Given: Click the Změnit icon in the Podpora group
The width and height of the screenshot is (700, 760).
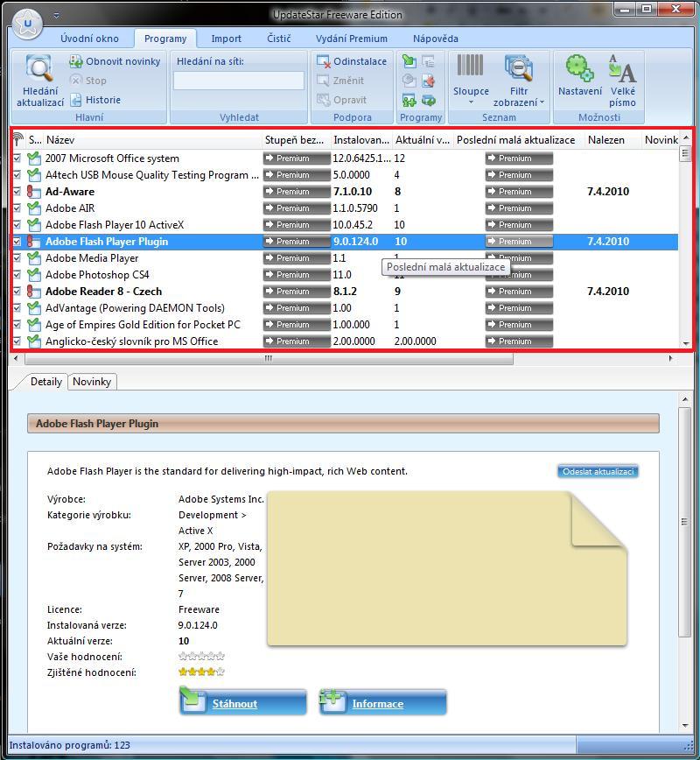Looking at the screenshot, I should point(323,81).
